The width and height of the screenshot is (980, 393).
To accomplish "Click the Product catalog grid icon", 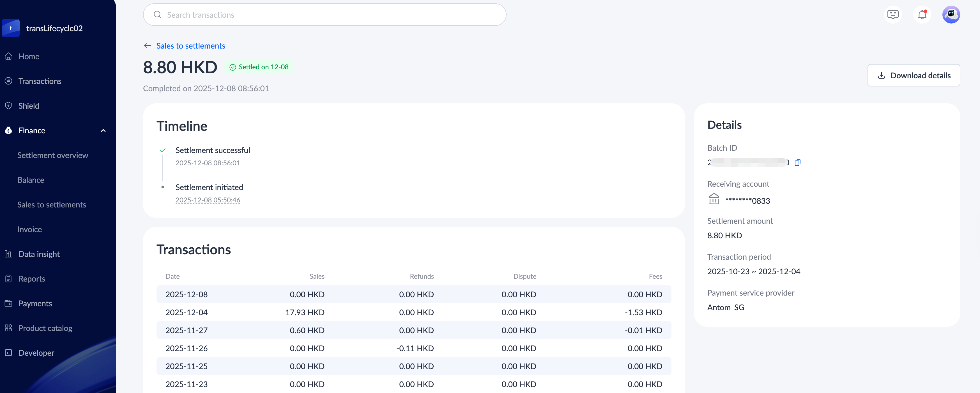I will [x=8, y=328].
